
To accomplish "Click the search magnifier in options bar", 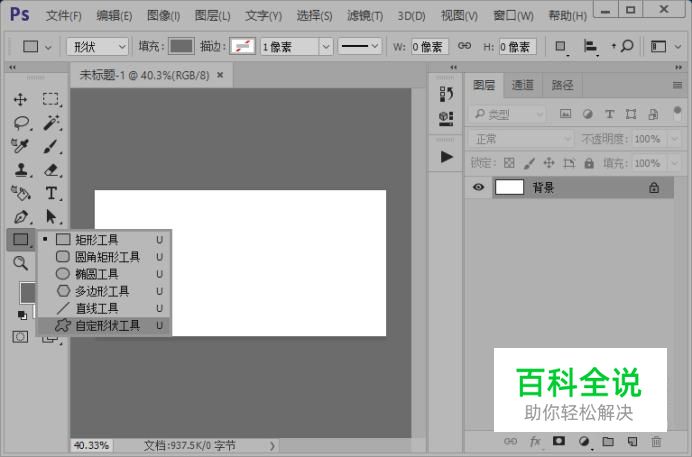I will tap(626, 46).
